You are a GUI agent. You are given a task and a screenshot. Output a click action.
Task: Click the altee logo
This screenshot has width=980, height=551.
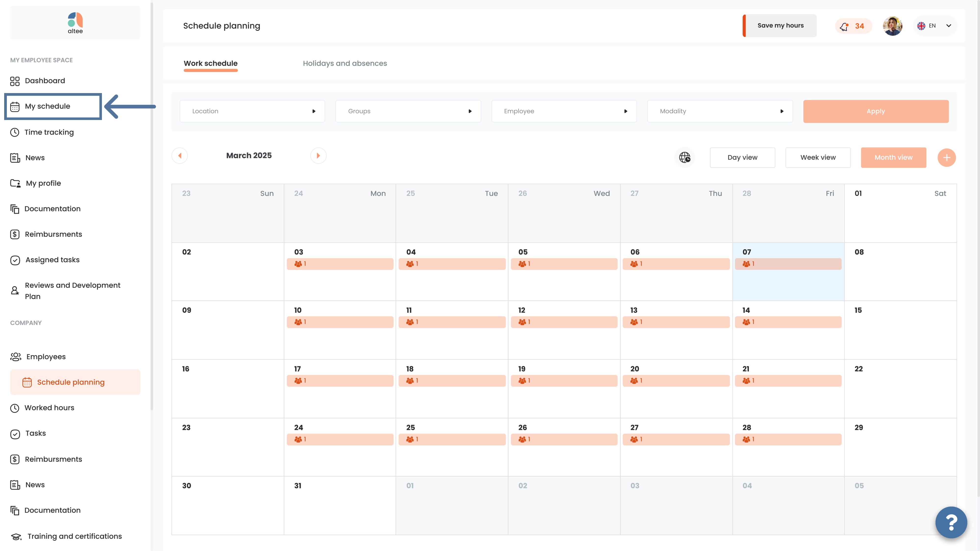(75, 23)
